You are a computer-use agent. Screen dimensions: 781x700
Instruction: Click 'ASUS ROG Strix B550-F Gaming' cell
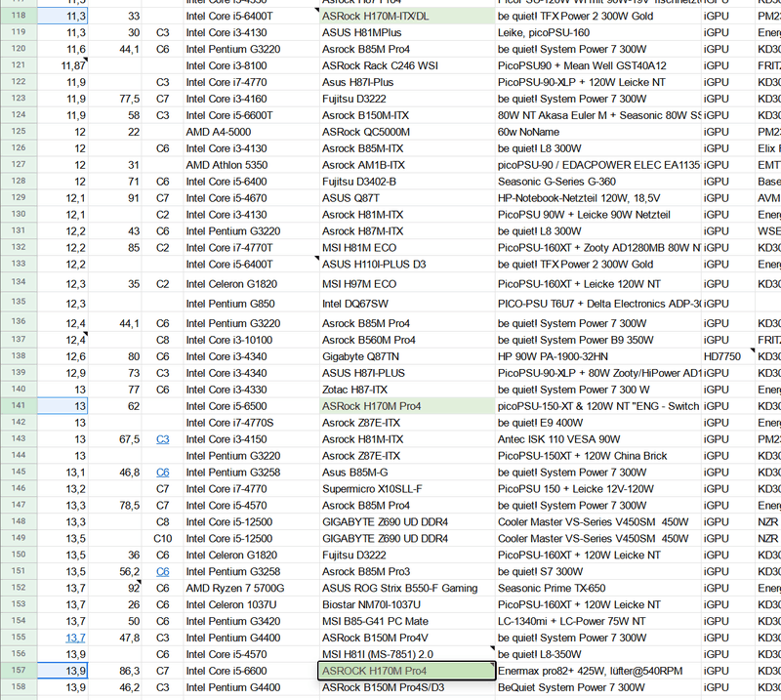407,588
